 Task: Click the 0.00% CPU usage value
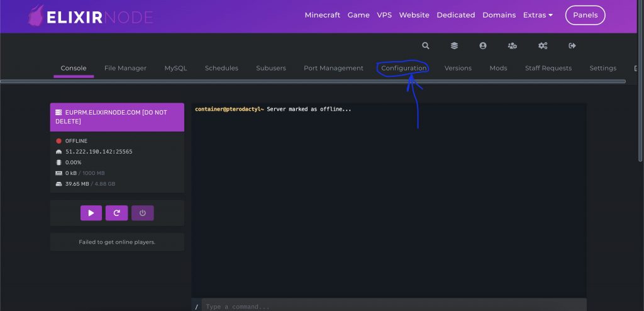click(73, 162)
